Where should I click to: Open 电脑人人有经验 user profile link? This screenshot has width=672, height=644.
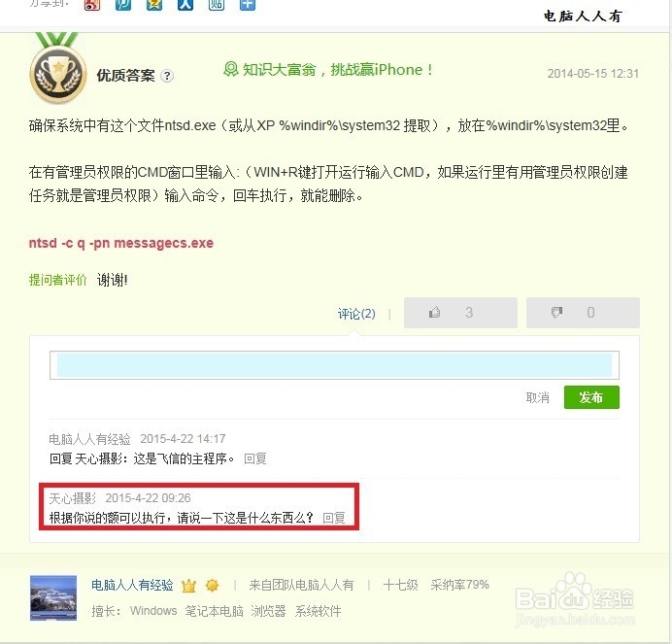click(132, 585)
